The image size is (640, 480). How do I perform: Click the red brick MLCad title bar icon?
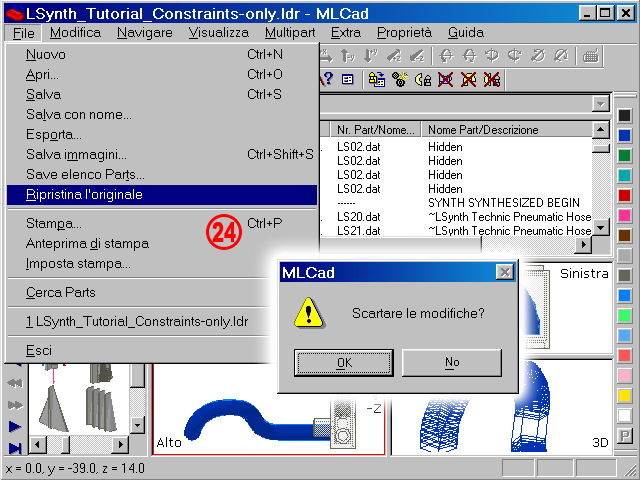[15, 13]
